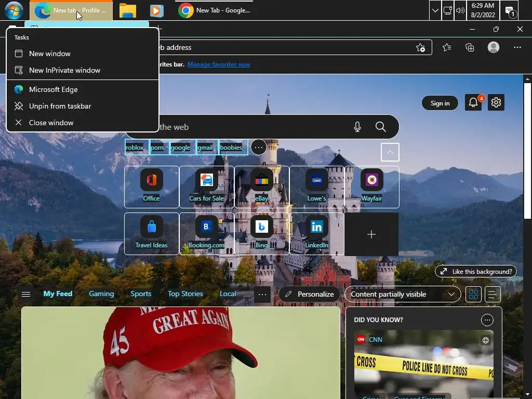Switch to Gaming feed tab

(101, 294)
